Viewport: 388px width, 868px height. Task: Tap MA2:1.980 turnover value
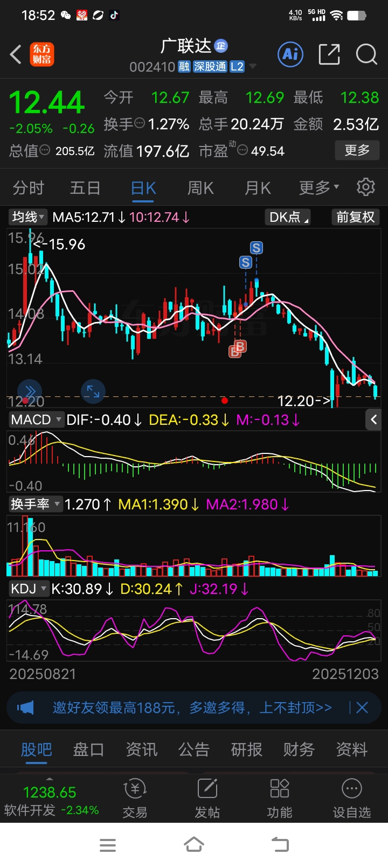[x=248, y=504]
